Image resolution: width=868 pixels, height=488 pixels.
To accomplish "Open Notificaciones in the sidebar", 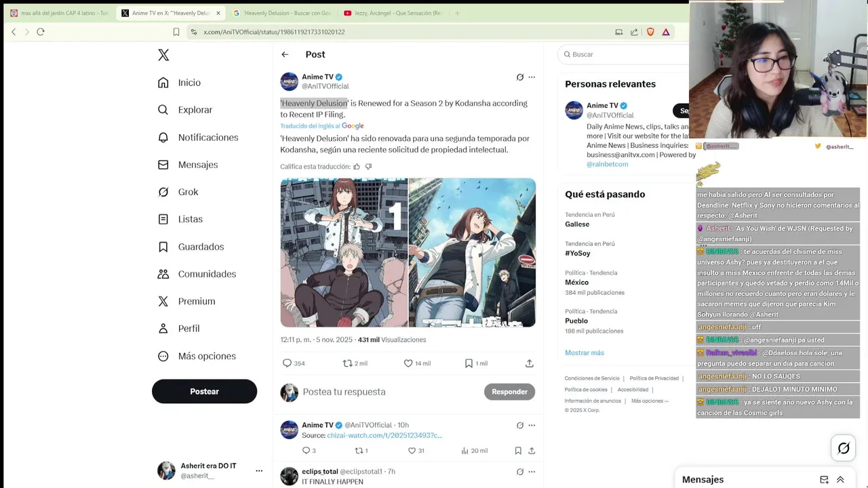I will click(197, 138).
